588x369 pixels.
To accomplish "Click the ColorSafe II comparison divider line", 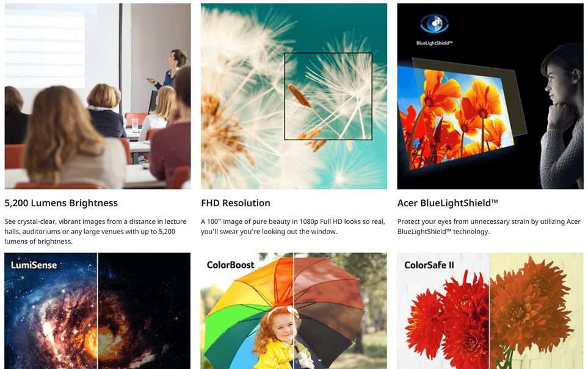I will [490, 311].
